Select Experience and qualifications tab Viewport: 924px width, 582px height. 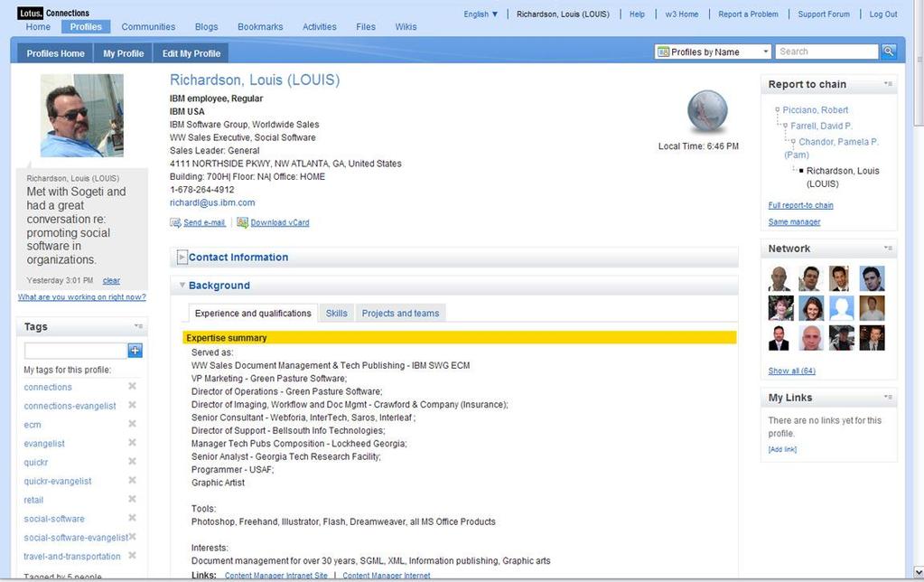click(253, 313)
